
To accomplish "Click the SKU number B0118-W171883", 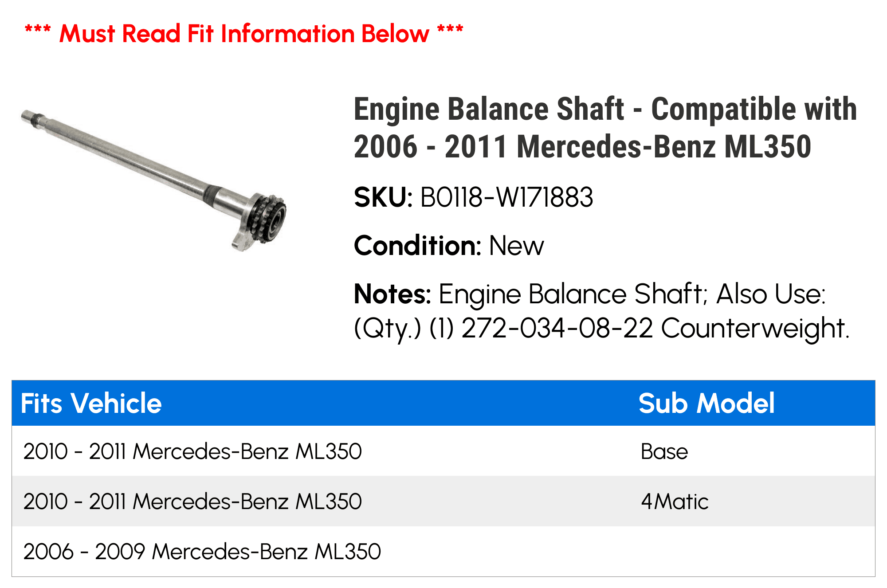I will coord(506,197).
